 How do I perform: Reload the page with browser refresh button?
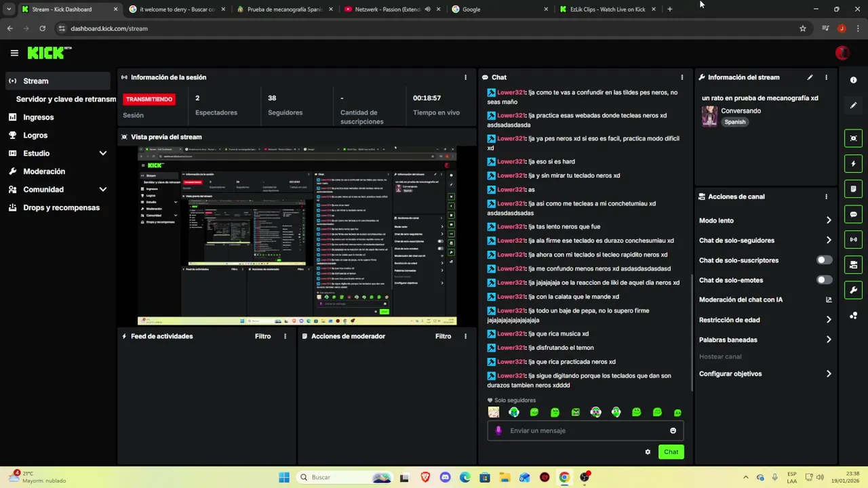pyautogui.click(x=42, y=28)
